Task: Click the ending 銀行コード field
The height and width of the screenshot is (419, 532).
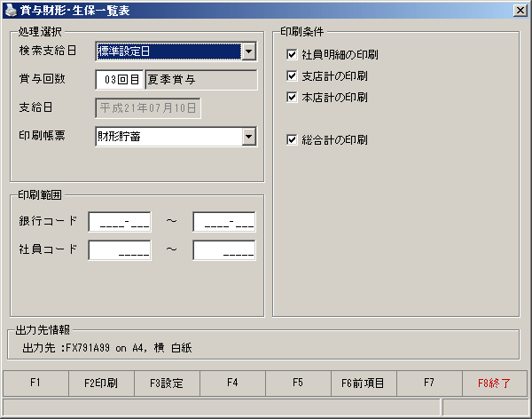Action: [224, 222]
